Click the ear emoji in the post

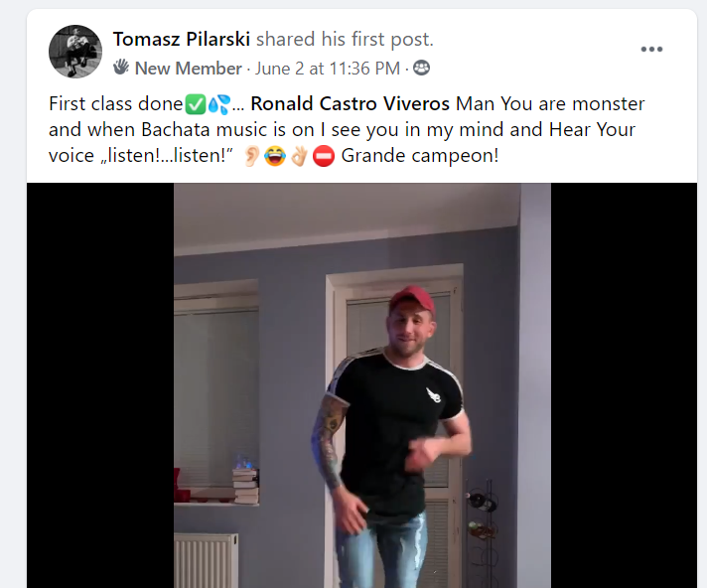pyautogui.click(x=252, y=156)
